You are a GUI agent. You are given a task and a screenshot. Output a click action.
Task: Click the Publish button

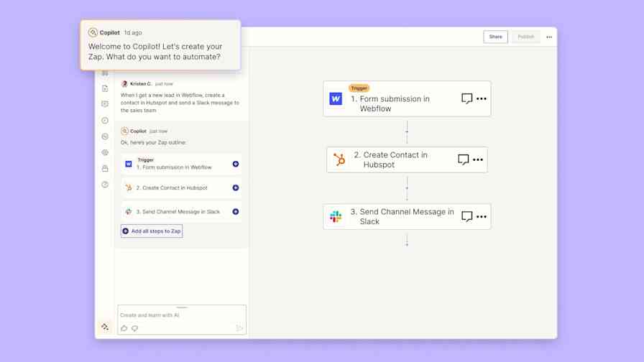[x=525, y=37]
